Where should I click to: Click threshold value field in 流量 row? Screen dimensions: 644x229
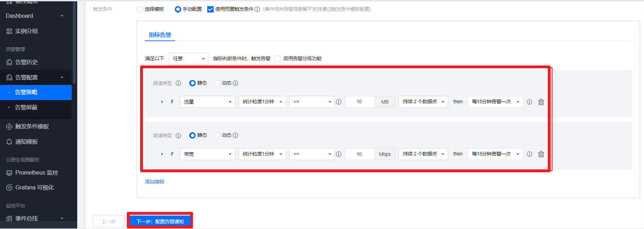359,102
